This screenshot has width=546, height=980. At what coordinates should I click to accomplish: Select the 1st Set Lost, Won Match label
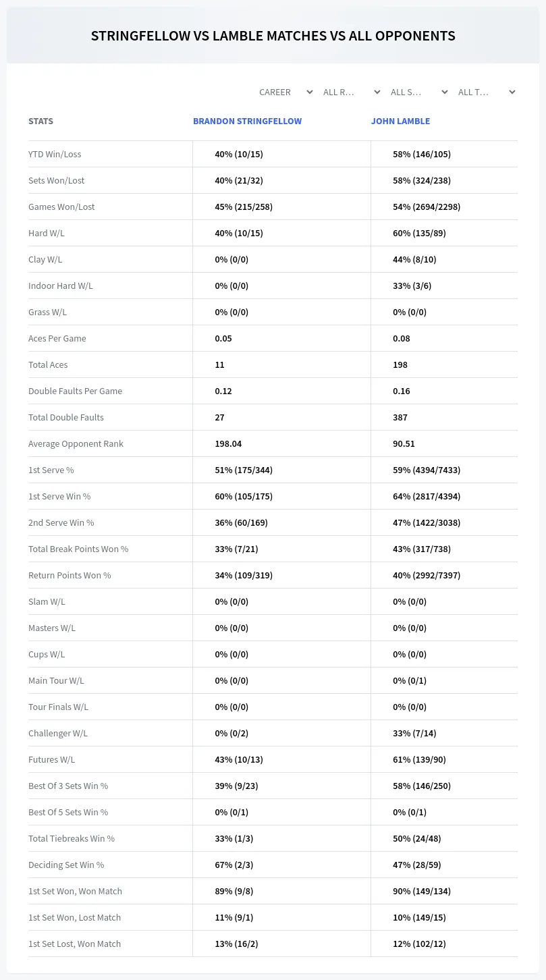pyautogui.click(x=74, y=944)
